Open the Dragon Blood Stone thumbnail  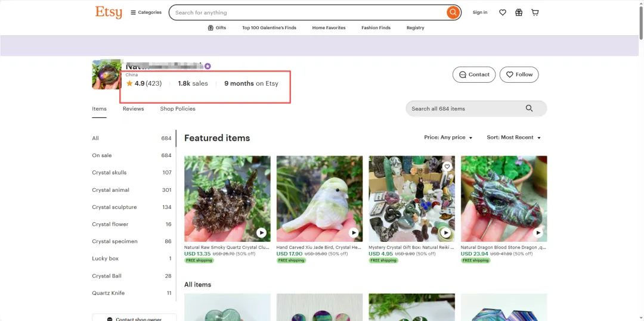pos(504,199)
